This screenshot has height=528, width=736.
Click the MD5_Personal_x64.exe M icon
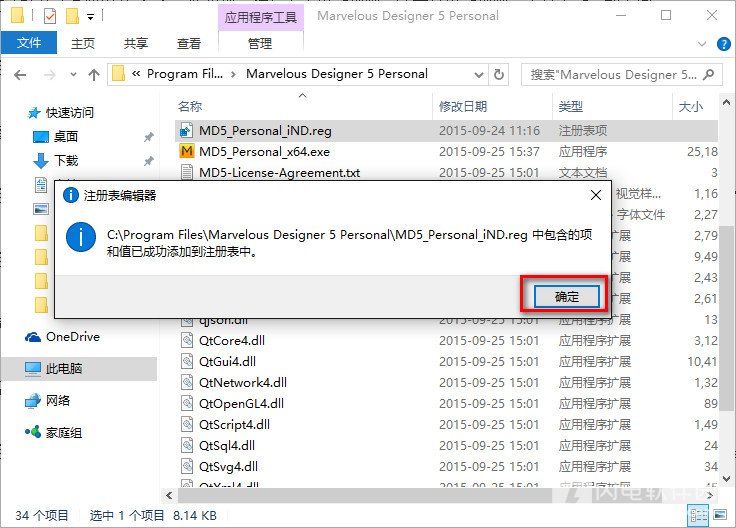tap(186, 151)
